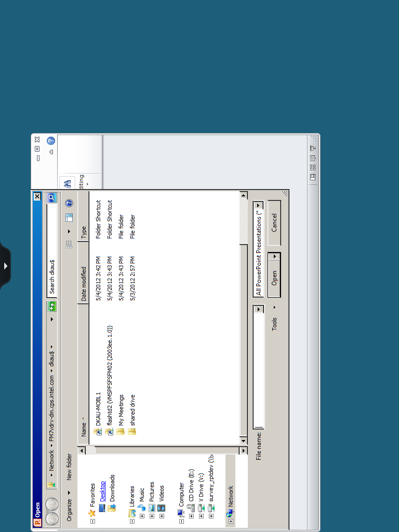
Task: Open PowerPoint help question mark icon
Action: [51, 140]
